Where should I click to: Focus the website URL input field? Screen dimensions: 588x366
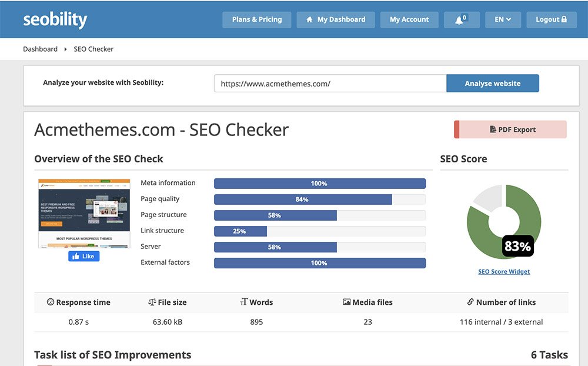point(330,84)
